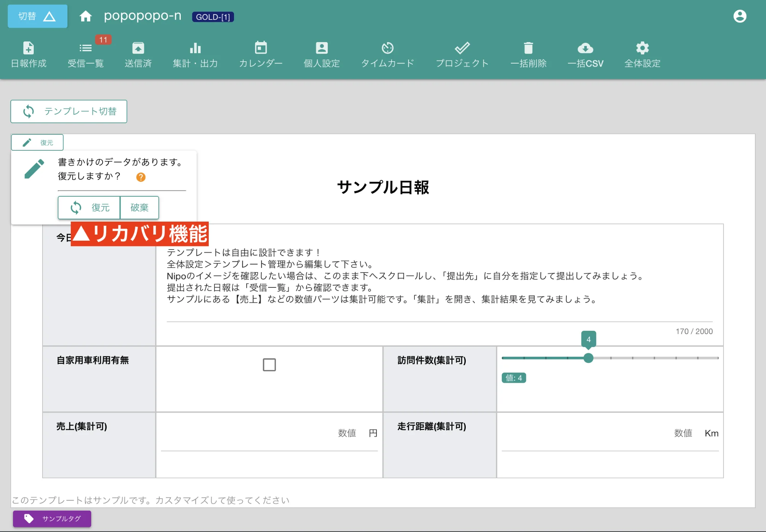Open the 切替 workspace switcher
This screenshot has height=532, width=766.
coord(37,16)
